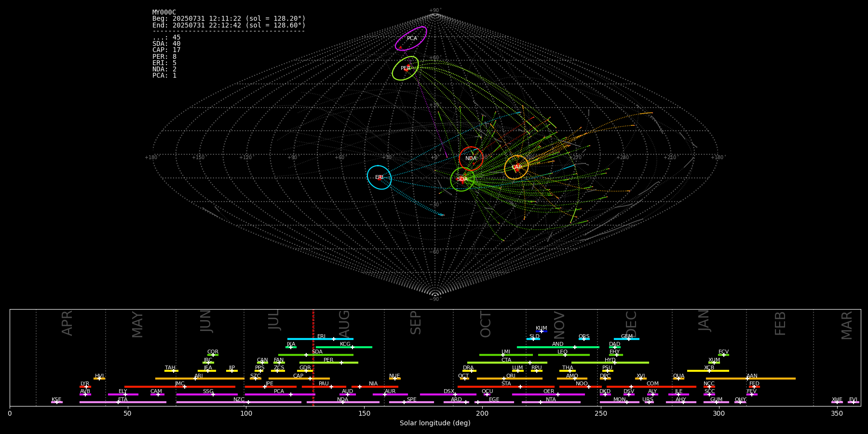
Task: Click the 'PER: 8' count in the legend
Action: click(164, 57)
